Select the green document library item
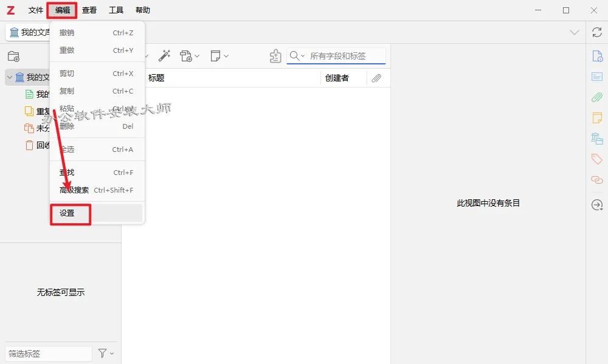The width and height of the screenshot is (608, 364). (x=37, y=94)
